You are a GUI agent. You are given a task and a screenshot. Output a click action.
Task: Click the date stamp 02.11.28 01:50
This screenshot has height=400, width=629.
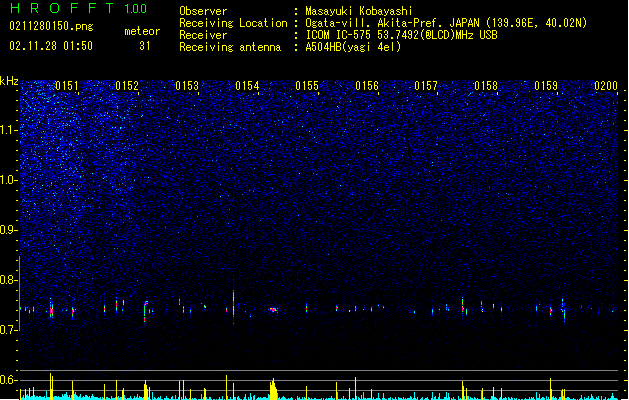coord(51,46)
